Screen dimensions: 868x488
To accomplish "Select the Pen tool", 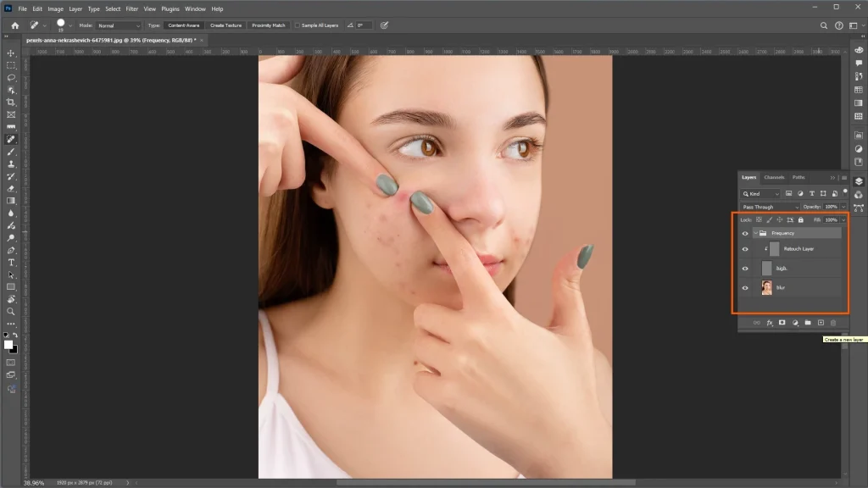I will 10,250.
